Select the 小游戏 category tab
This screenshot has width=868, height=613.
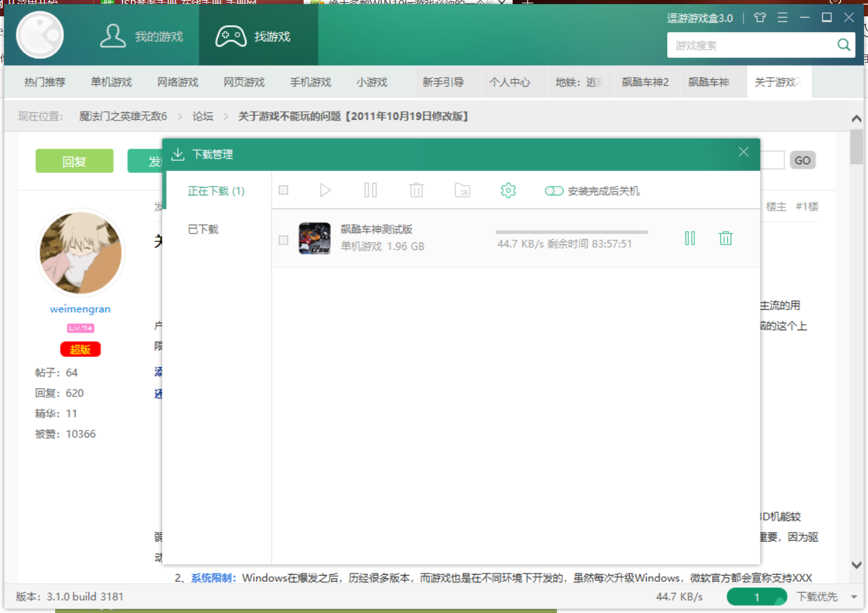coord(372,82)
